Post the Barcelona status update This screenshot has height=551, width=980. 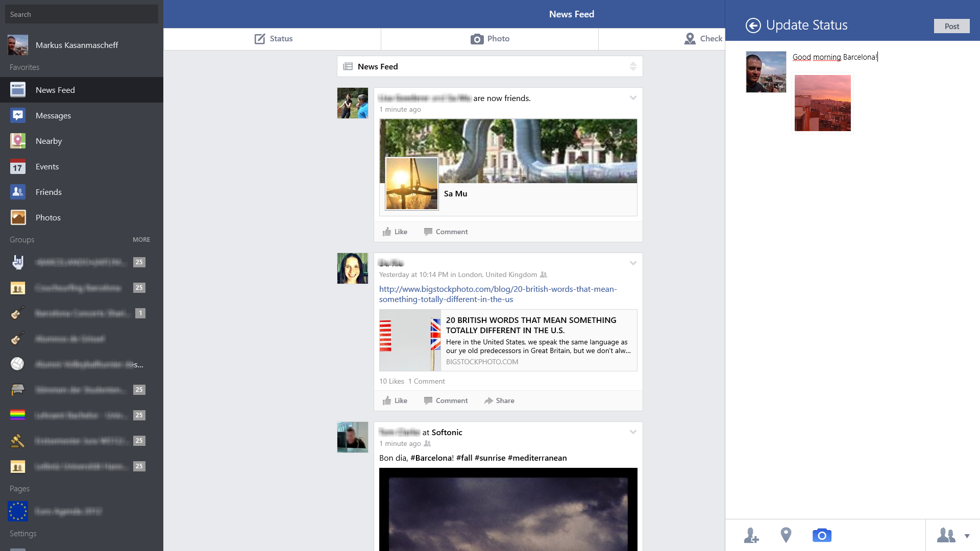[951, 26]
